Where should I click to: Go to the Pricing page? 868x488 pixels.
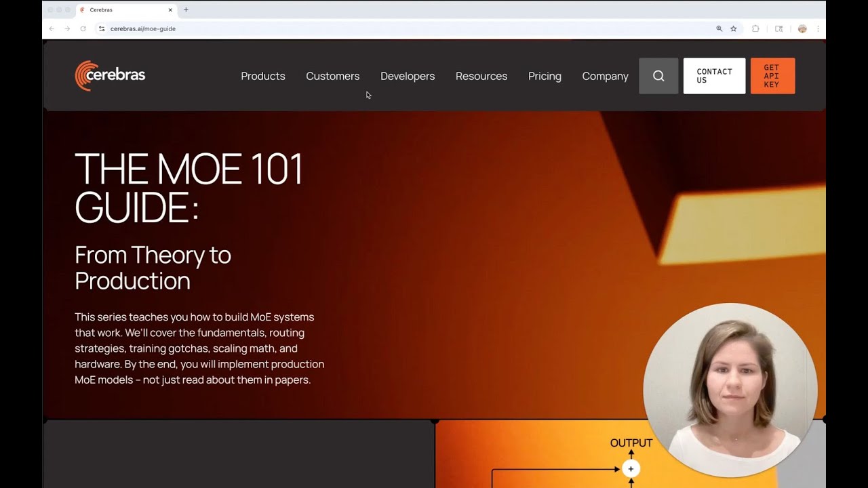pyautogui.click(x=545, y=76)
